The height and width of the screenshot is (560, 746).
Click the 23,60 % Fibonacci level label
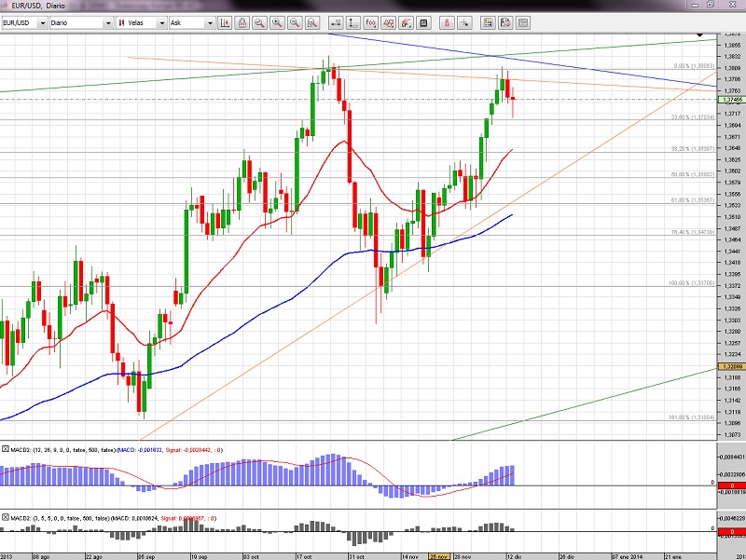pos(692,117)
